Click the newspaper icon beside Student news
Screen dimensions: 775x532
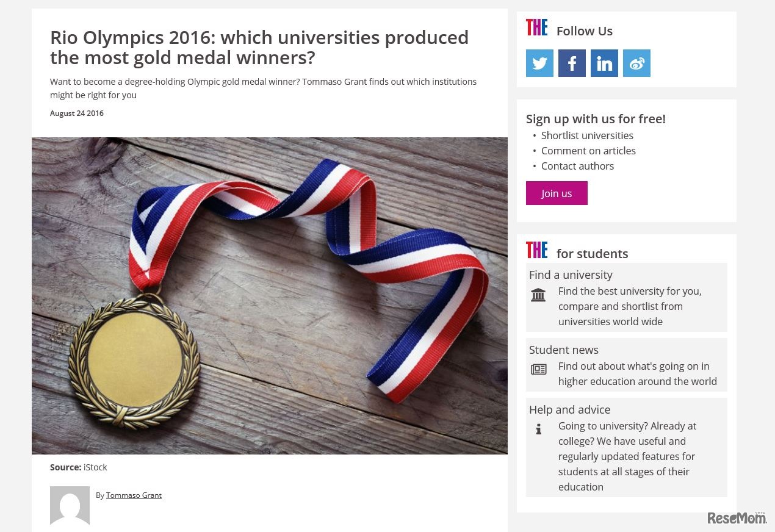[538, 369]
